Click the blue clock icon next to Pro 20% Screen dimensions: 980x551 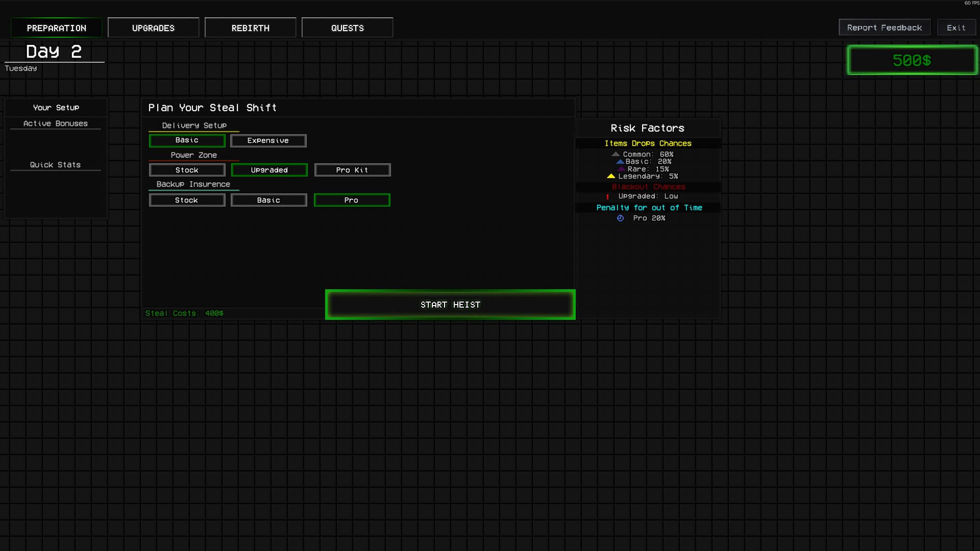click(621, 218)
